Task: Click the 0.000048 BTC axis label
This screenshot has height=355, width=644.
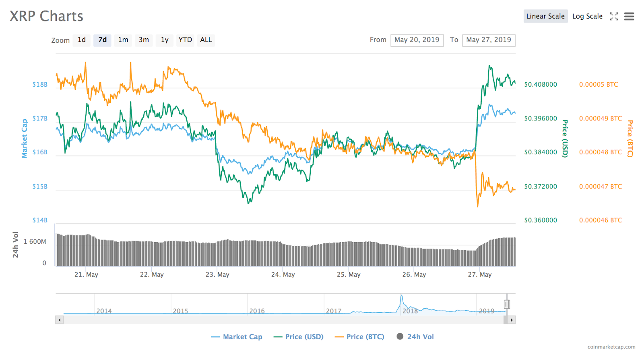Action: coord(601,152)
